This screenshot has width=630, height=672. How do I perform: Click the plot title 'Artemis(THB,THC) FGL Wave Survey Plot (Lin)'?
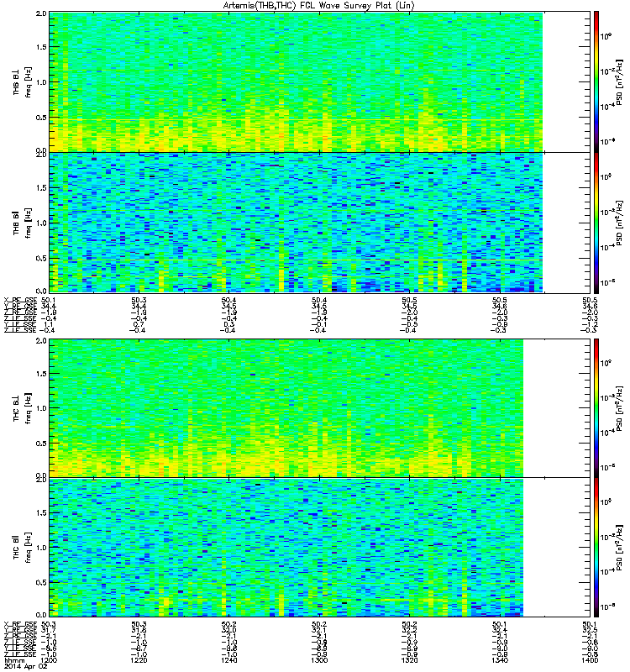point(319,6)
